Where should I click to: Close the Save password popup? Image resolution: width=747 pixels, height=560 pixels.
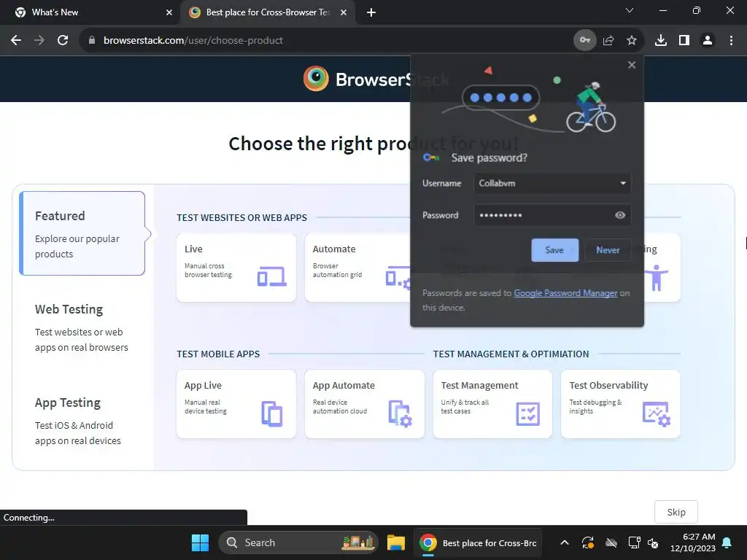point(632,65)
